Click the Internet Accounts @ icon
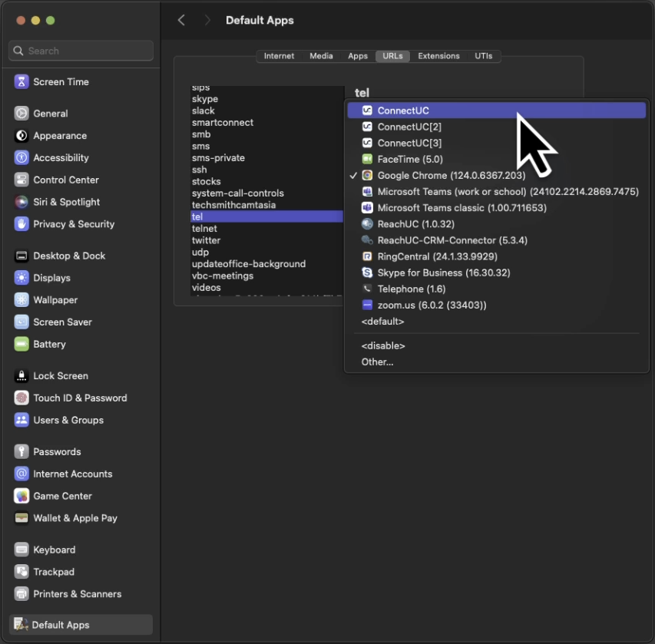 (22, 474)
